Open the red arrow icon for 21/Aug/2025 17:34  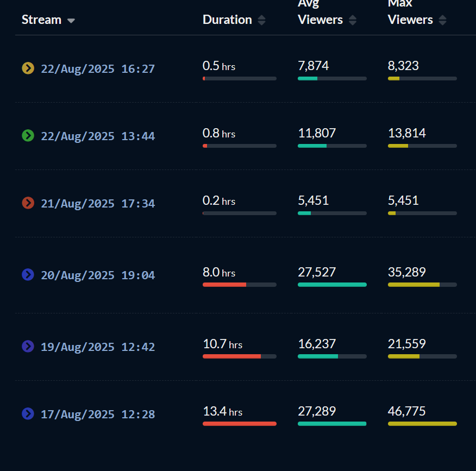pos(28,203)
